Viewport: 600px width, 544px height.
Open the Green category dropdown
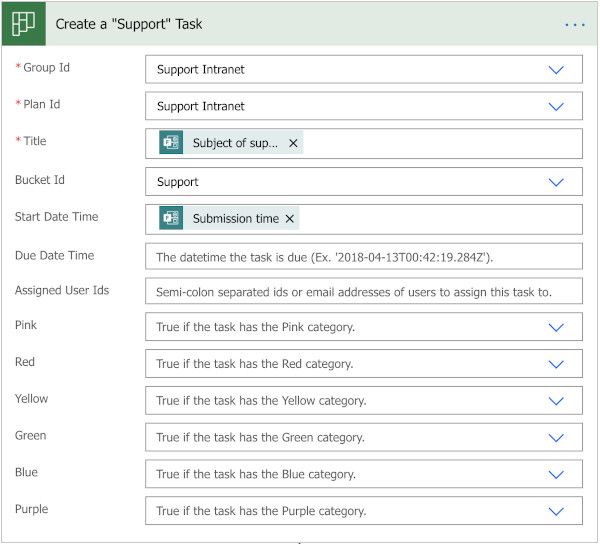point(556,438)
